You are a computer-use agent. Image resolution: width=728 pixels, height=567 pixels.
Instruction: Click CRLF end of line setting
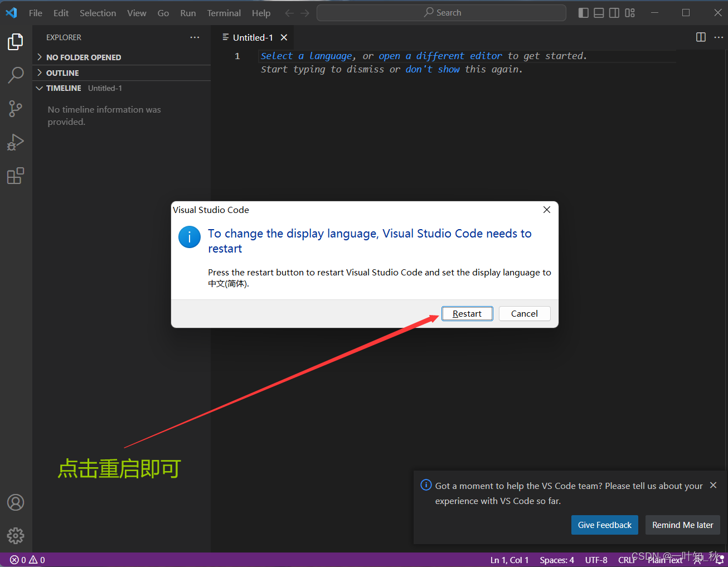[627, 560]
